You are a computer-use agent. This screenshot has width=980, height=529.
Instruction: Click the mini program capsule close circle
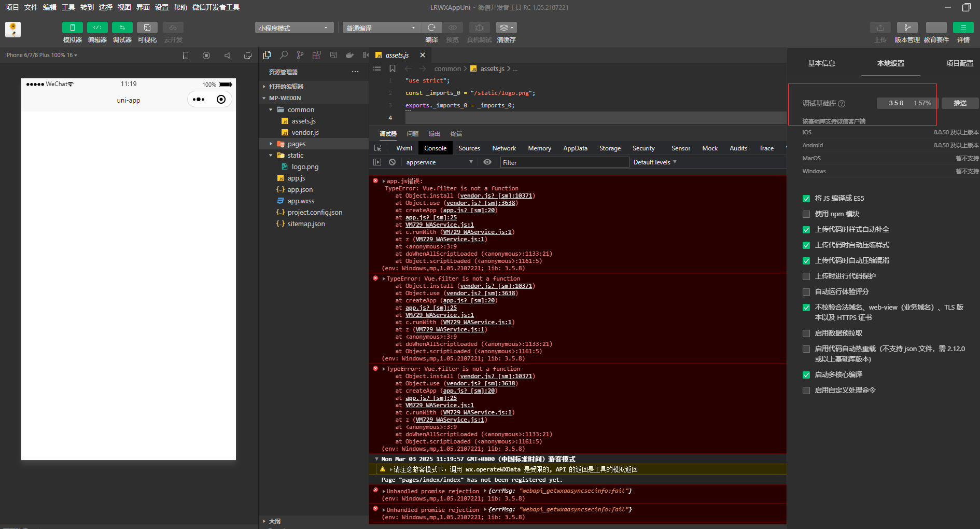221,100
